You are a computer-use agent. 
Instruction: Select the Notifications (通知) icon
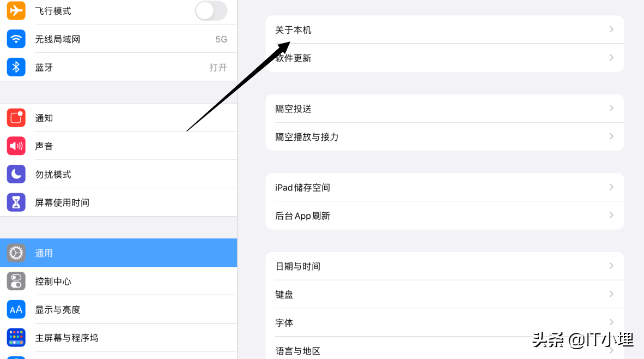click(x=16, y=117)
